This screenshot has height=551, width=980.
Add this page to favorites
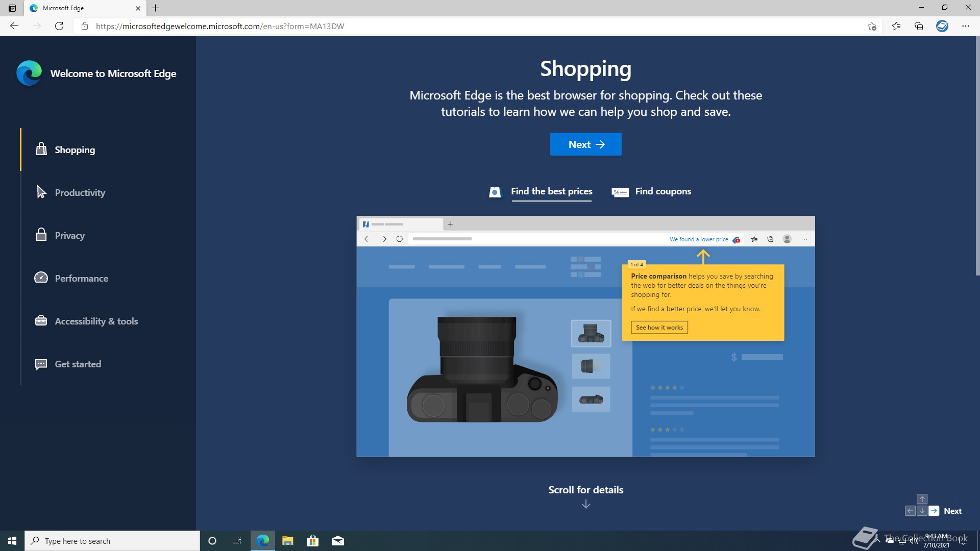[x=872, y=26]
